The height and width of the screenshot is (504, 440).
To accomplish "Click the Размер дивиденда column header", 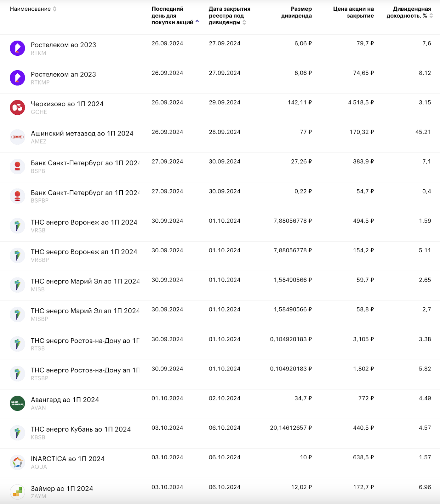I will 296,12.
